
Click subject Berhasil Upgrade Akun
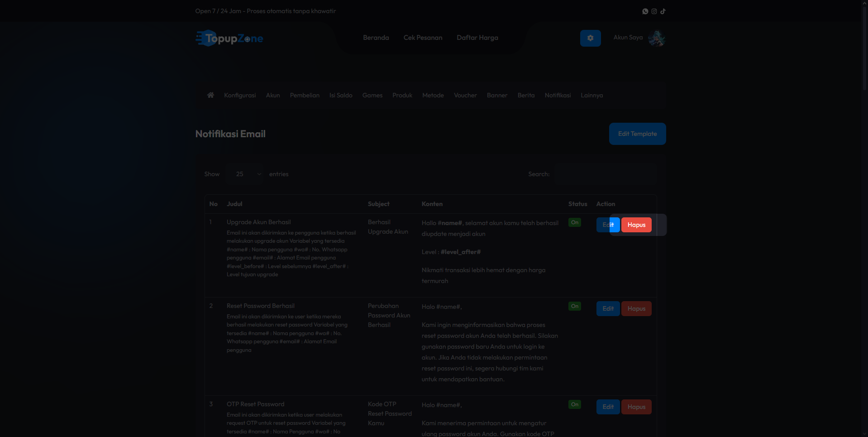coord(388,227)
